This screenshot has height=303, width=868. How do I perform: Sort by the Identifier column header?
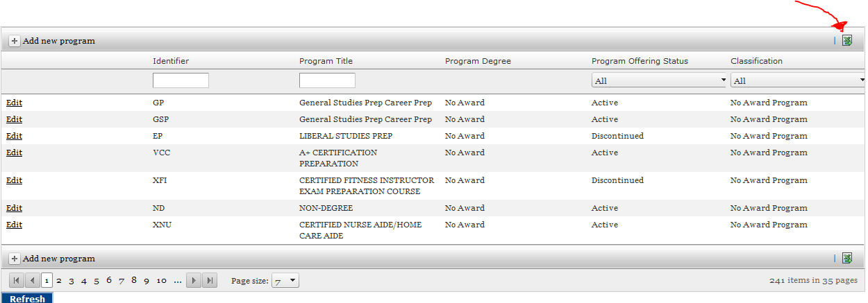(171, 61)
